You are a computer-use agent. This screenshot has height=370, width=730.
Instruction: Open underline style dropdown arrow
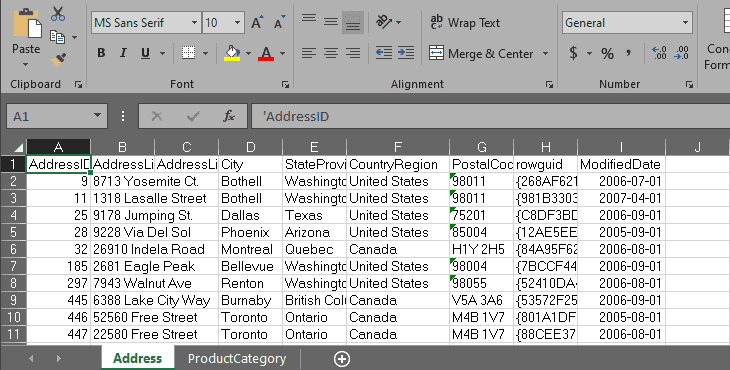(162, 54)
